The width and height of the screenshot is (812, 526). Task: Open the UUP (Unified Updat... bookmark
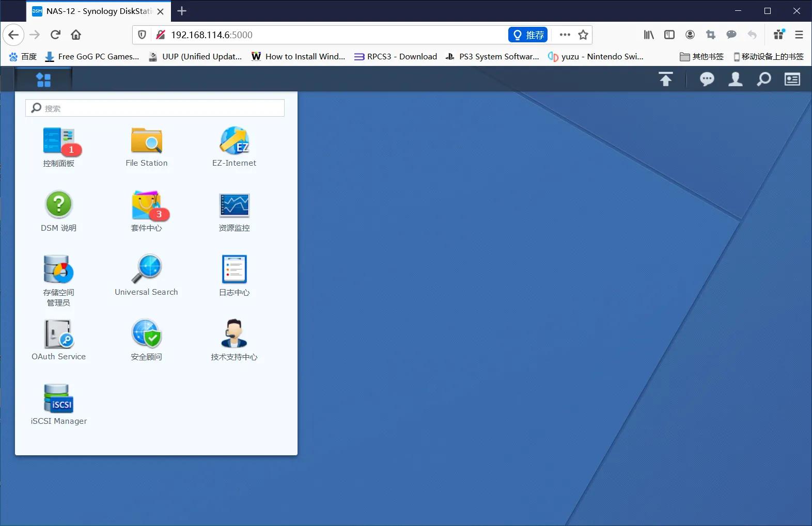pos(195,56)
